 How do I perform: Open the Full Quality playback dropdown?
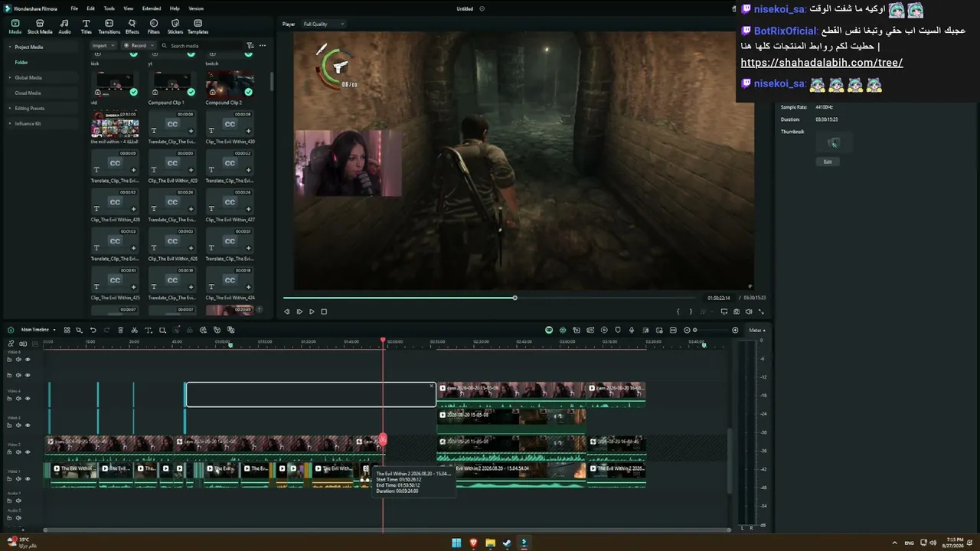click(x=323, y=24)
